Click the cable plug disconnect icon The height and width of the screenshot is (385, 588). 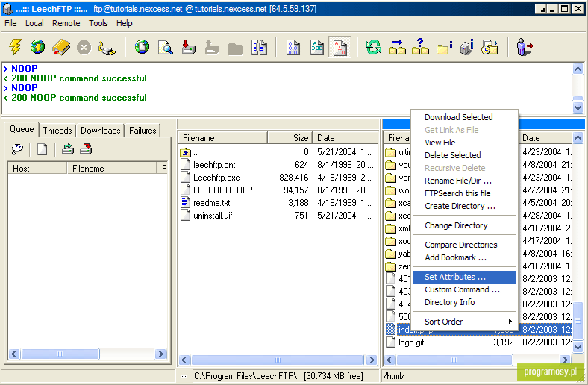click(x=107, y=48)
